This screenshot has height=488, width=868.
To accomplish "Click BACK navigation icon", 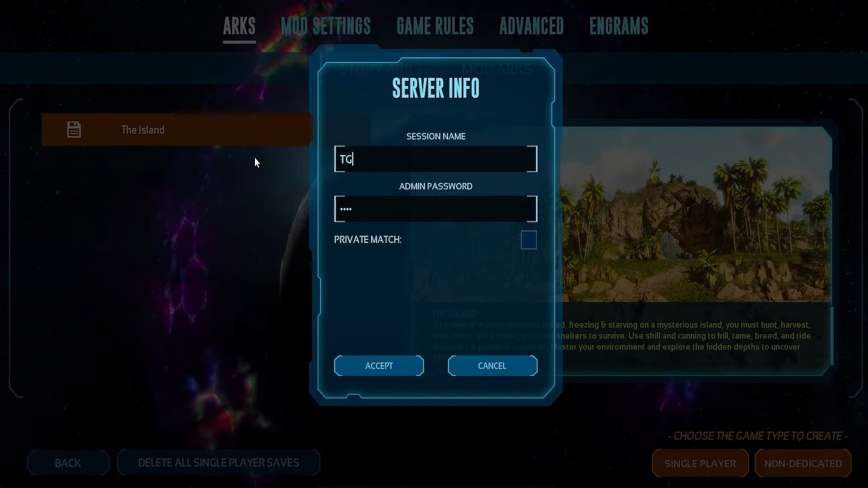I will 68,463.
